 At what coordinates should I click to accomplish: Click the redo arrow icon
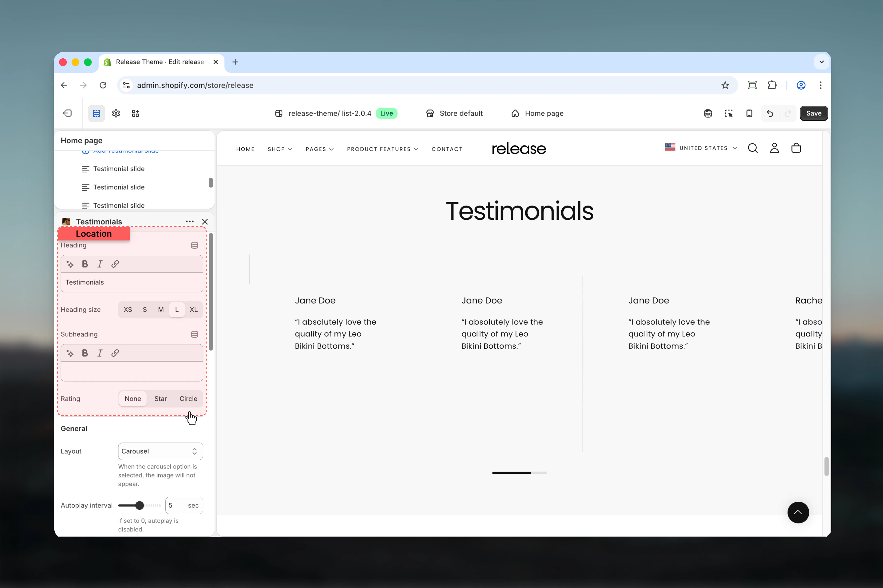[x=788, y=113]
